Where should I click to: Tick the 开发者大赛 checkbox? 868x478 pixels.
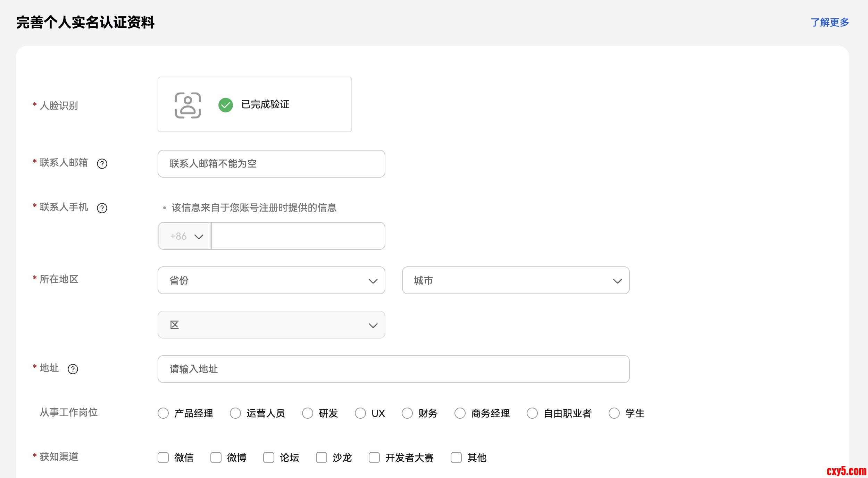(x=374, y=458)
